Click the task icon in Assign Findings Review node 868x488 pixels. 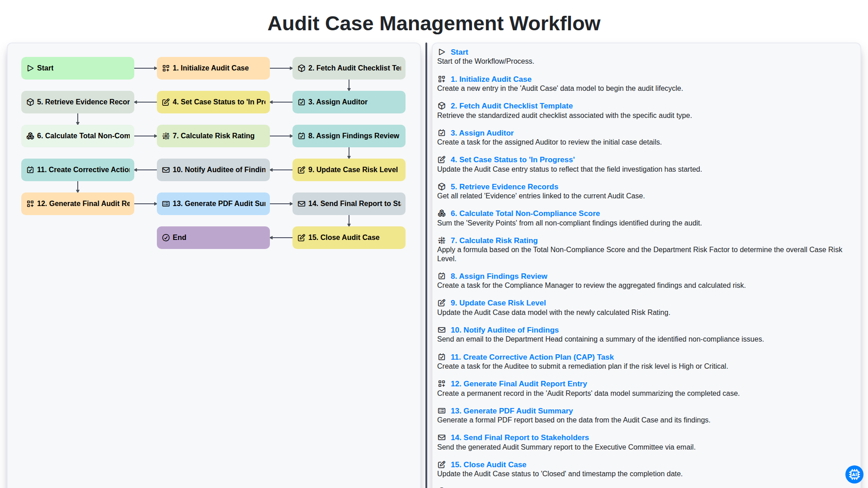pyautogui.click(x=302, y=136)
